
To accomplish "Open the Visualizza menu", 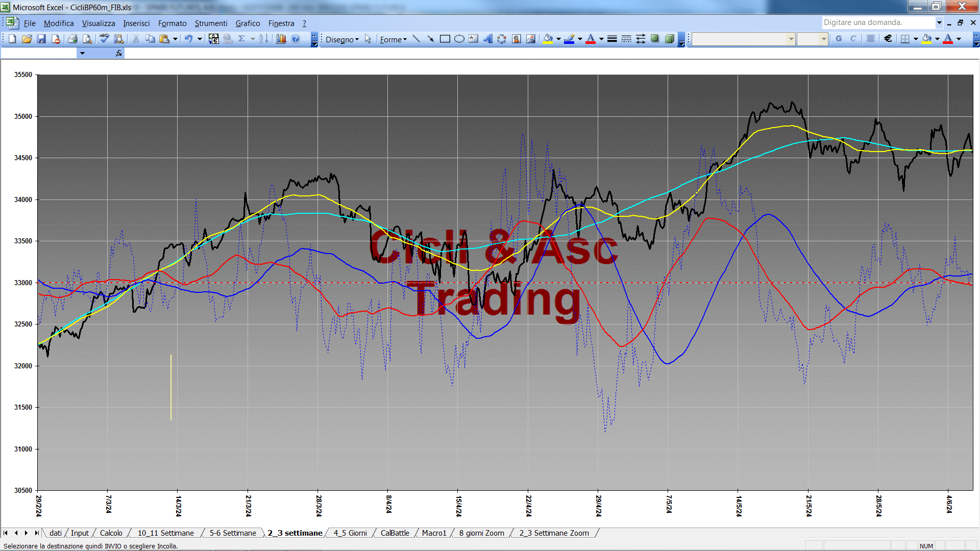I will (99, 23).
